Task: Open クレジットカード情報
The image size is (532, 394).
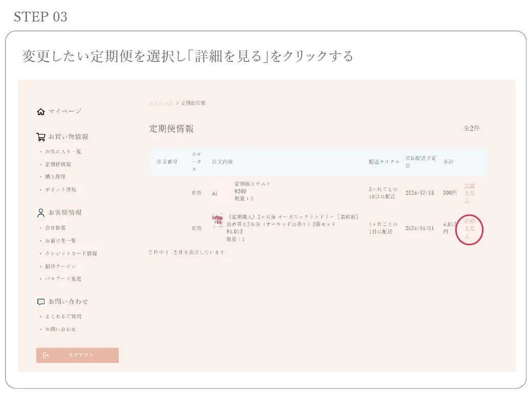Action: (72, 253)
